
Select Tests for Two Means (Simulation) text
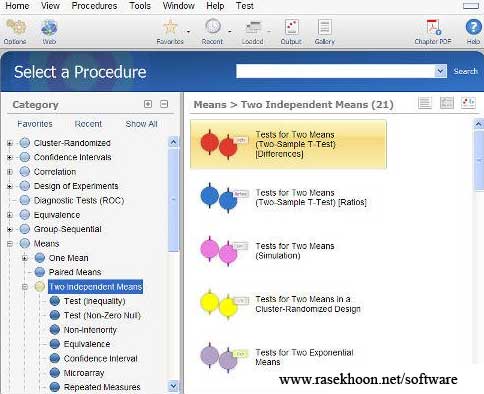pos(295,251)
